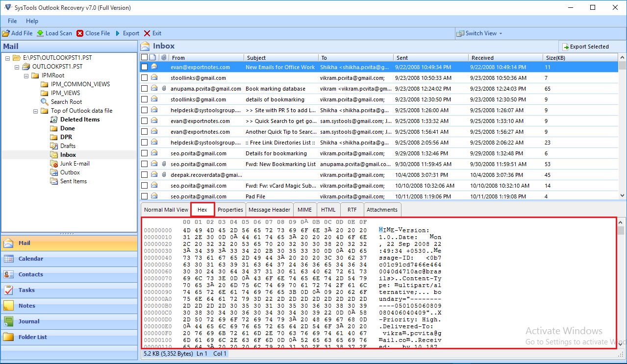Open the Switch View dropdown arrow
627x364 pixels.
pyautogui.click(x=501, y=33)
